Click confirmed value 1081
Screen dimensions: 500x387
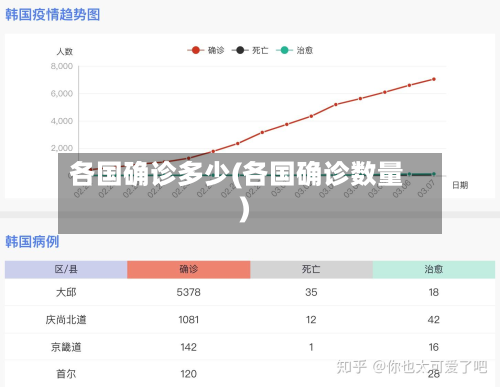coord(189,320)
